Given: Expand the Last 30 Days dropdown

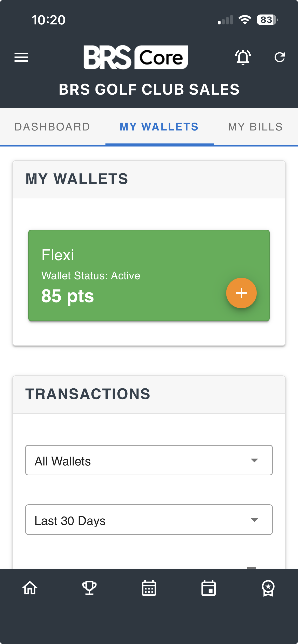Looking at the screenshot, I should (x=149, y=520).
